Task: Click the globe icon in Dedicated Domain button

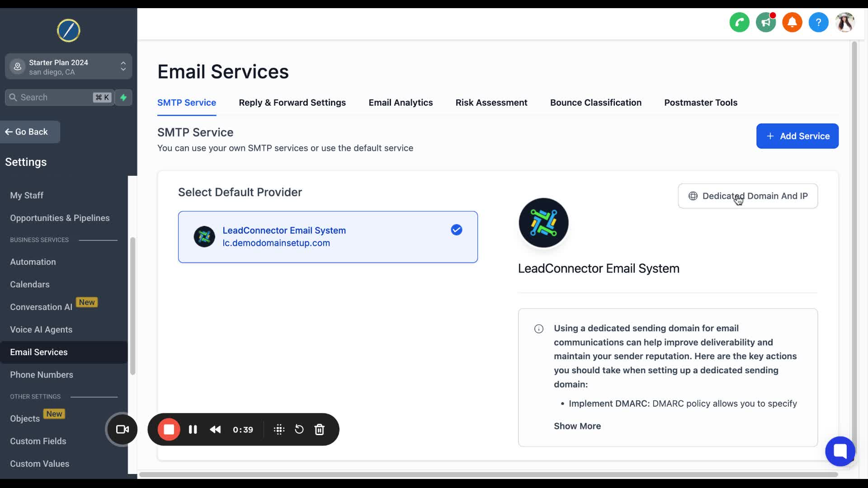Action: click(693, 196)
